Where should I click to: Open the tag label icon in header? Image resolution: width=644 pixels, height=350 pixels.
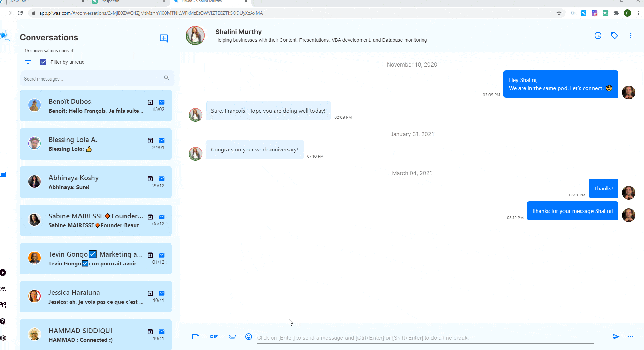click(614, 35)
